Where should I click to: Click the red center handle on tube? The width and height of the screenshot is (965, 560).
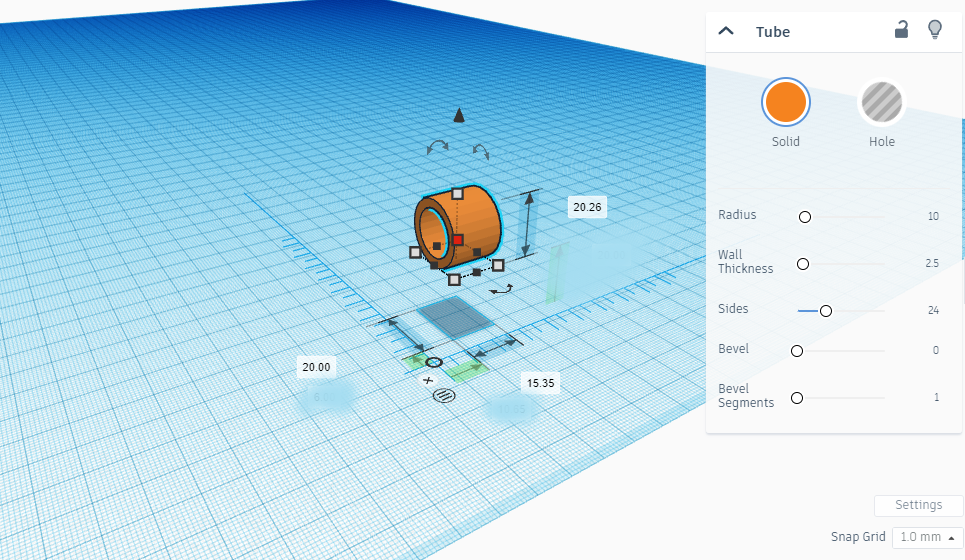[x=457, y=239]
